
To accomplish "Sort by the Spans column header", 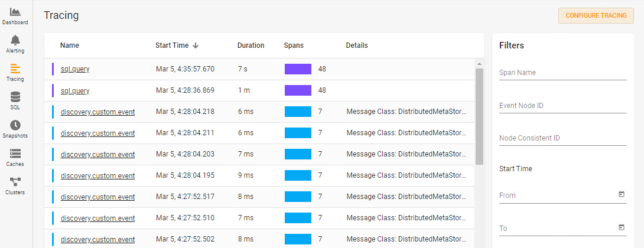I will [294, 45].
